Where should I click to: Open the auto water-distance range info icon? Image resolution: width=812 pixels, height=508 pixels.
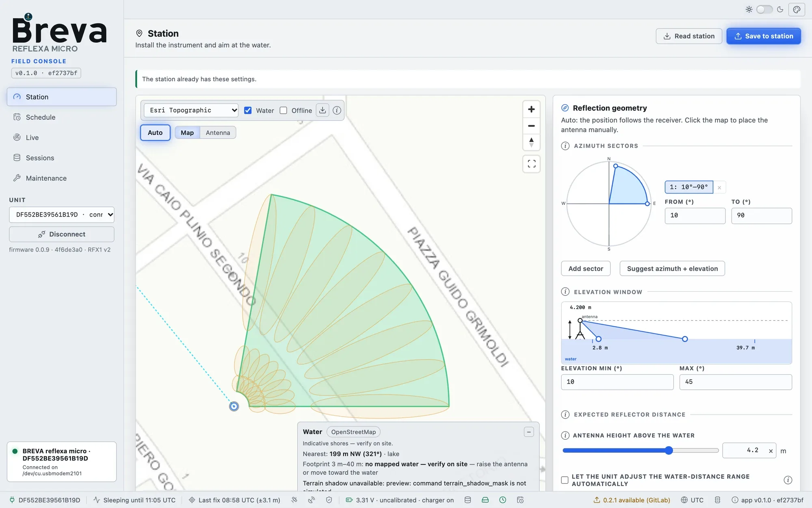pos(788,480)
